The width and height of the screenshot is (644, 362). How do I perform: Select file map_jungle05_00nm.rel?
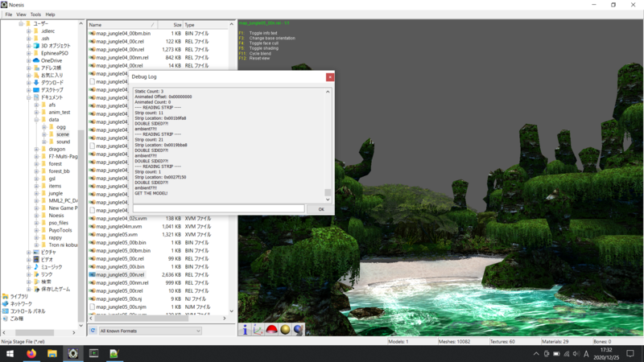(122, 283)
